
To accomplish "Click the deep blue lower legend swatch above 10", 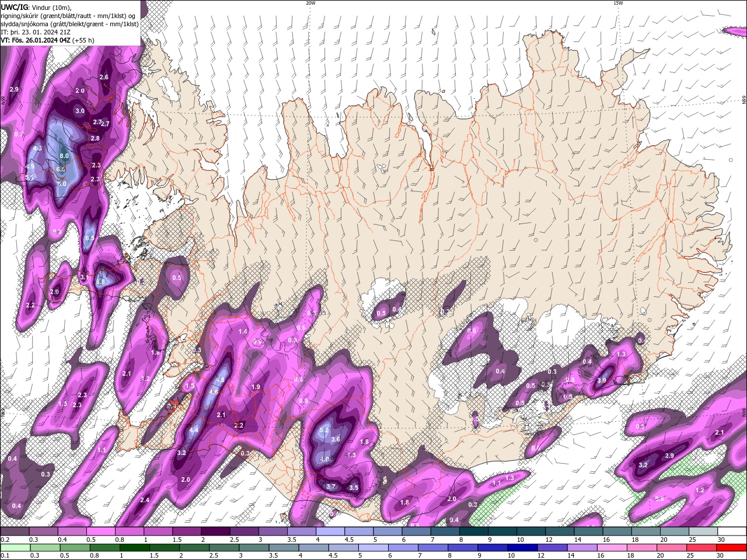I will click(523, 548).
